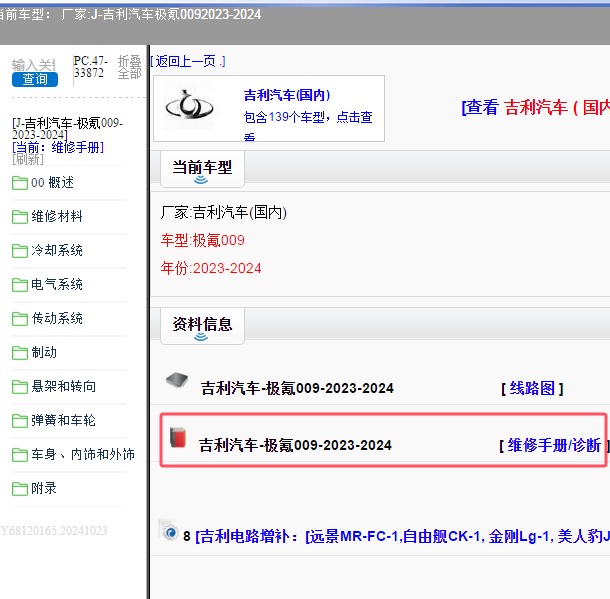Expand the 车身、内饰和外饰 tree entry
This screenshot has height=599, width=610.
pyautogui.click(x=83, y=454)
